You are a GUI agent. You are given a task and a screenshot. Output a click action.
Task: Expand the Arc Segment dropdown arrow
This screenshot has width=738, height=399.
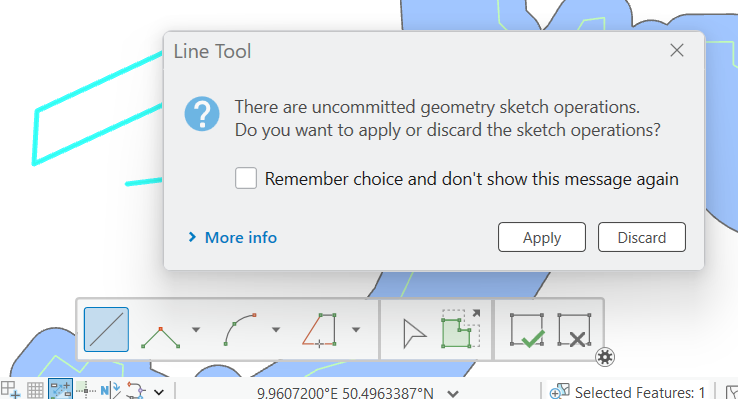(276, 329)
